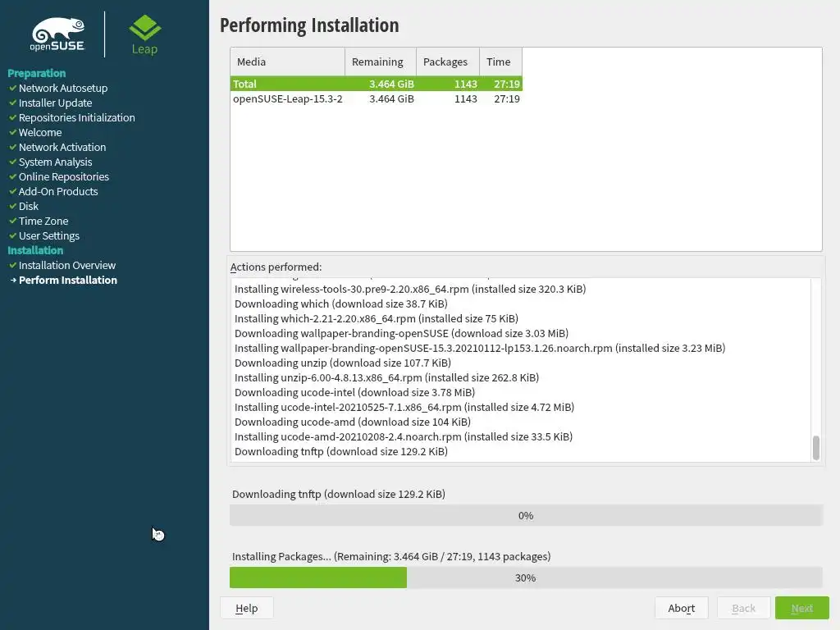Image resolution: width=840 pixels, height=630 pixels.
Task: Click checkmark beside Add-On Products
Action: click(13, 191)
